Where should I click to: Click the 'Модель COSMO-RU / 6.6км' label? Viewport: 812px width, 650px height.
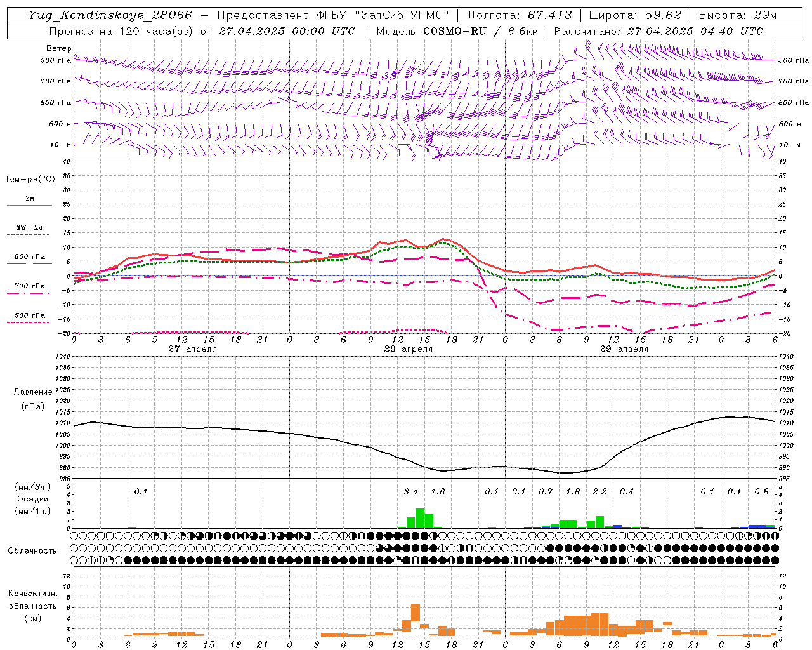coord(457,31)
